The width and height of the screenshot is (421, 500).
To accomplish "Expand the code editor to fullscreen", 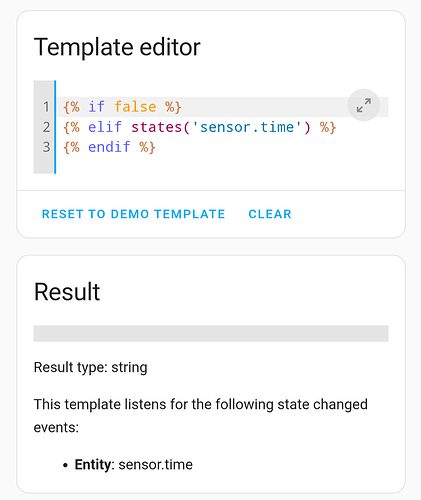I will (364, 105).
